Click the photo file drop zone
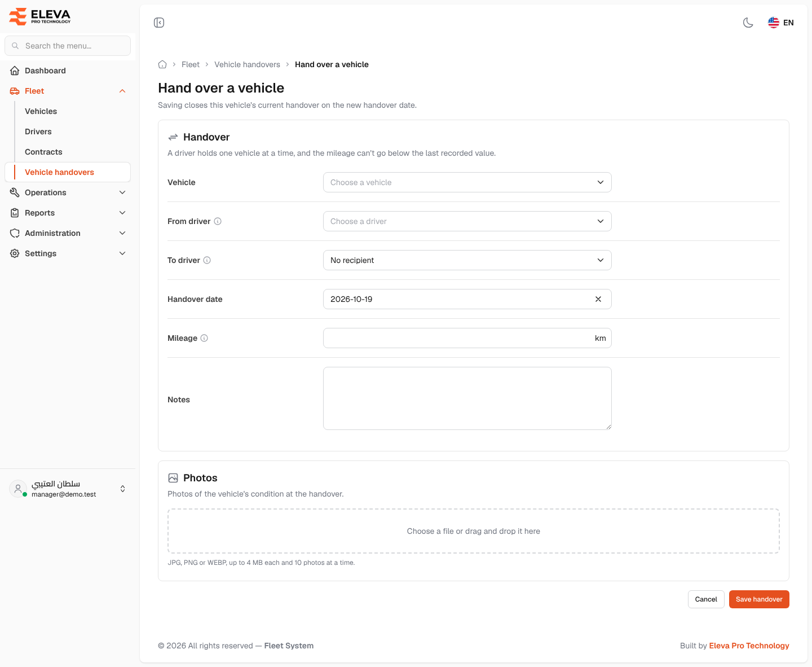 click(474, 531)
